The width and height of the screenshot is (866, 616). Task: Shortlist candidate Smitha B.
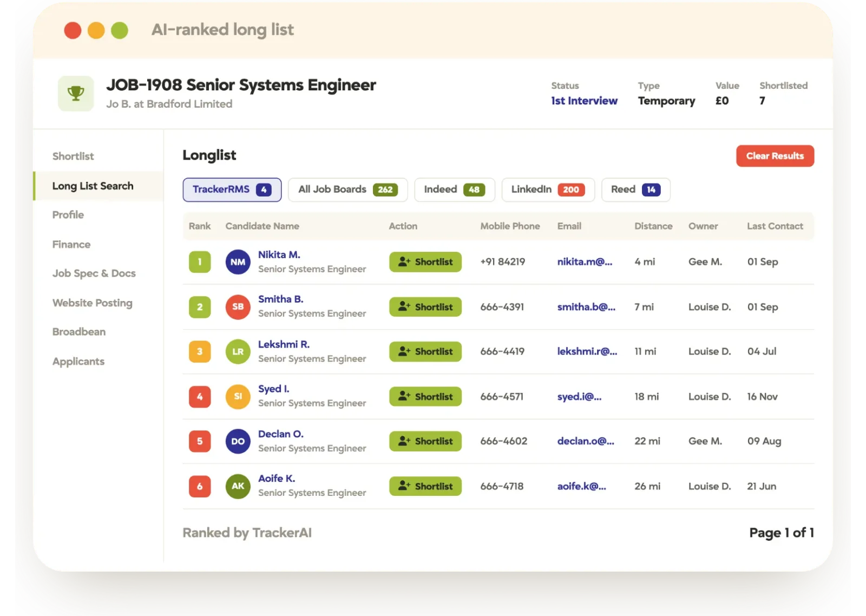(x=425, y=307)
